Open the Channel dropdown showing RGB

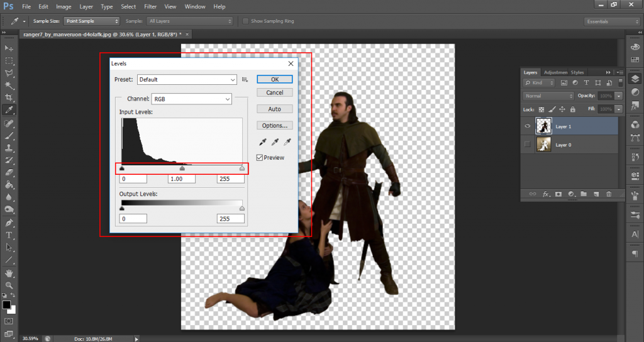(191, 99)
